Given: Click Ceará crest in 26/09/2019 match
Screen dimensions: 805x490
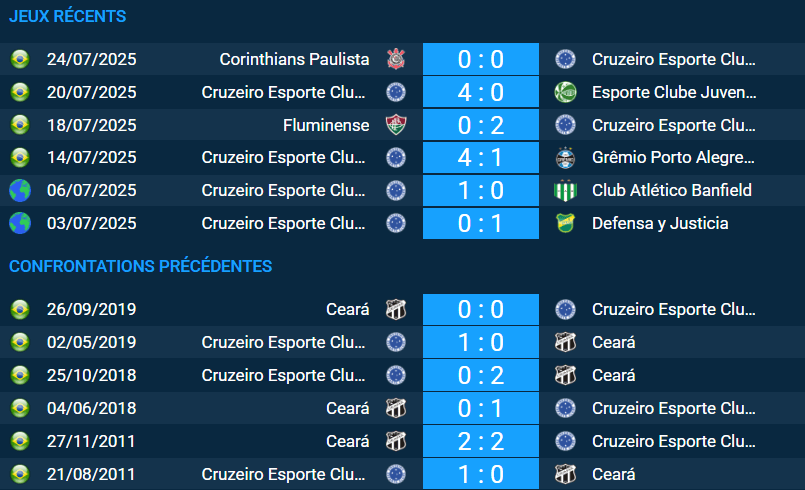Looking at the screenshot, I should click(x=396, y=309).
